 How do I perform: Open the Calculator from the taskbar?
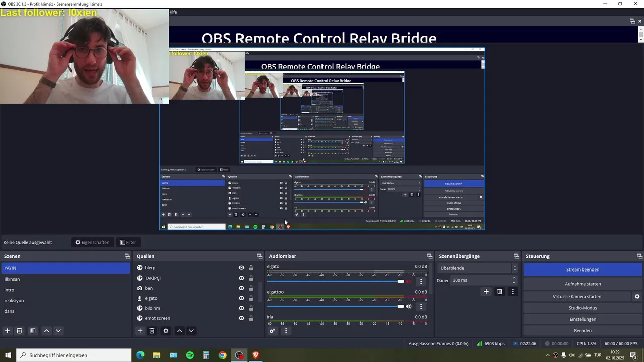pyautogui.click(x=206, y=355)
